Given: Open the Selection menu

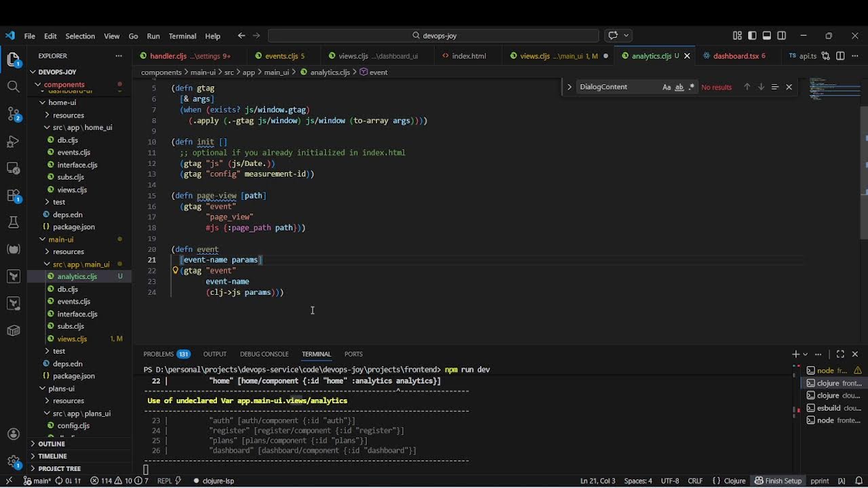Looking at the screenshot, I should pyautogui.click(x=80, y=36).
